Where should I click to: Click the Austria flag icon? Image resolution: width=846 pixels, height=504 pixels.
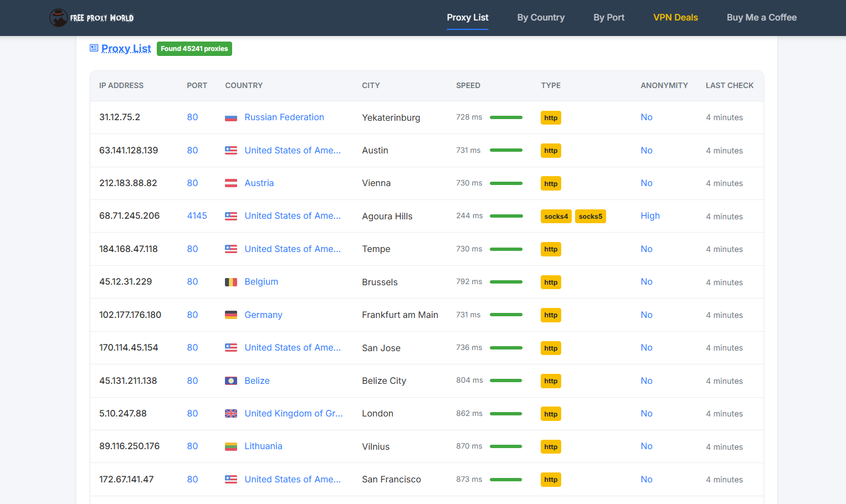pyautogui.click(x=231, y=183)
